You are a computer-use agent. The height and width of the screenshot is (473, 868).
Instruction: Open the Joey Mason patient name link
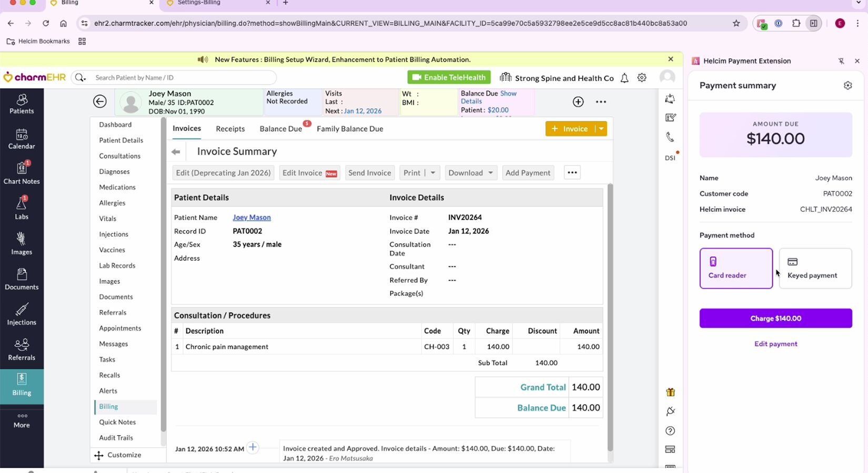click(x=251, y=218)
